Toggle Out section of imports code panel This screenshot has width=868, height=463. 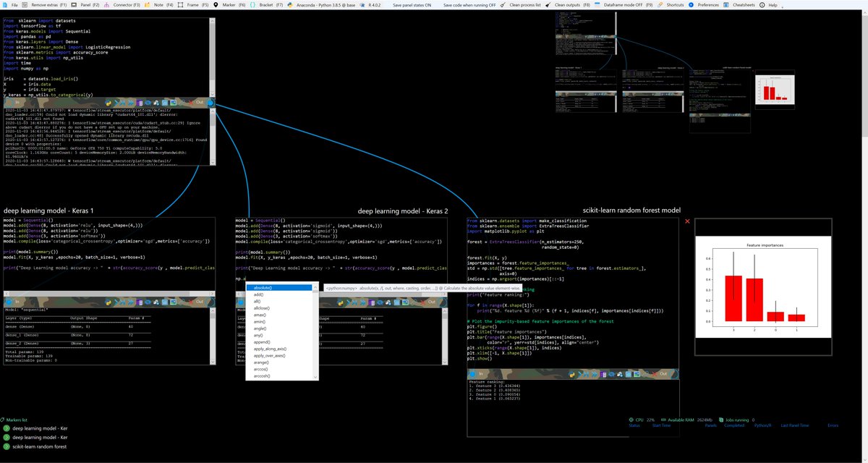point(200,102)
